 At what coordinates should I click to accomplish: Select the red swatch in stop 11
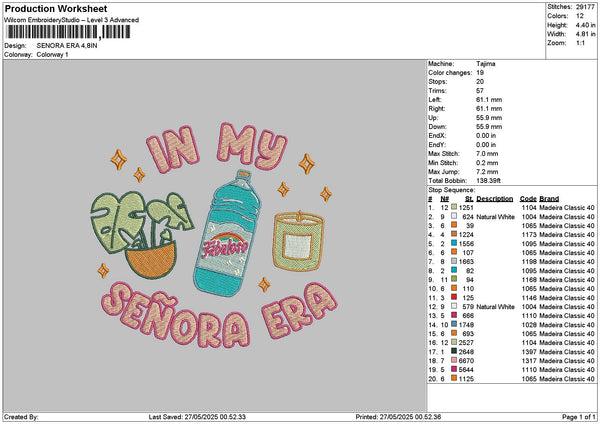pyautogui.click(x=454, y=297)
